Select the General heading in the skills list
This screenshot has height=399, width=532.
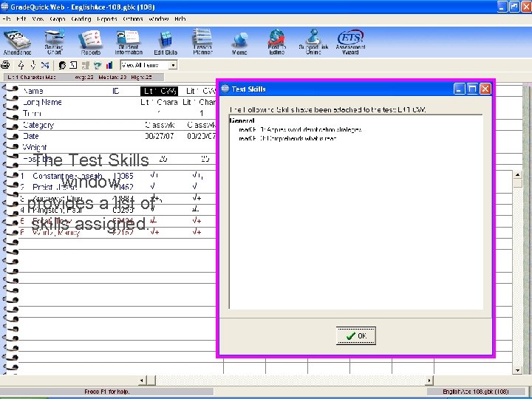click(x=242, y=120)
